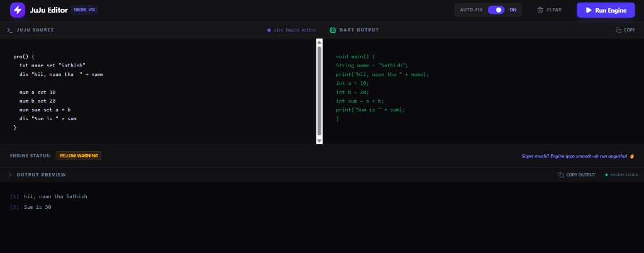Viewport: 644px width, 253px height.
Task: Click the source editor vertical scrollbar thumb
Action: coord(319,91)
